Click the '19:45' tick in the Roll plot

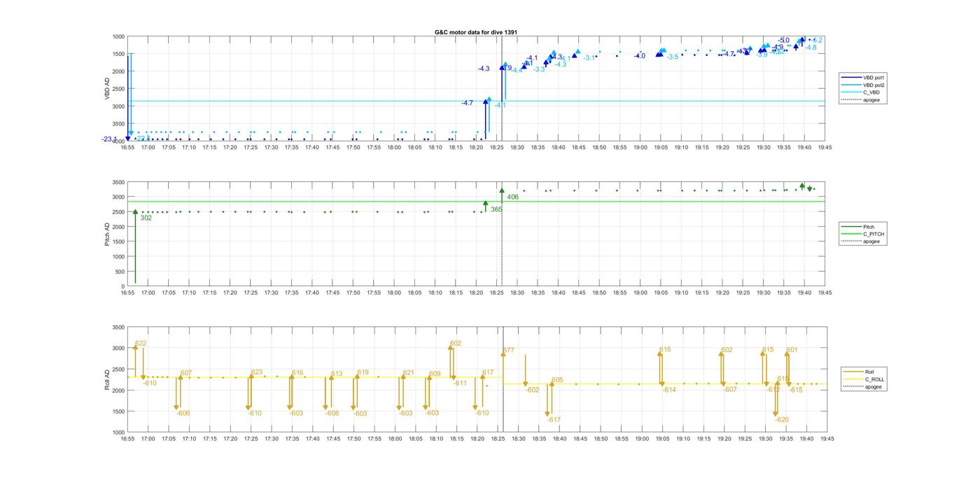pos(825,439)
